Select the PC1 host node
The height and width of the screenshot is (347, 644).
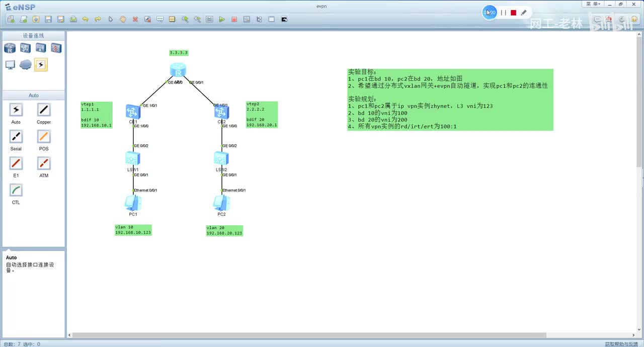click(x=133, y=203)
